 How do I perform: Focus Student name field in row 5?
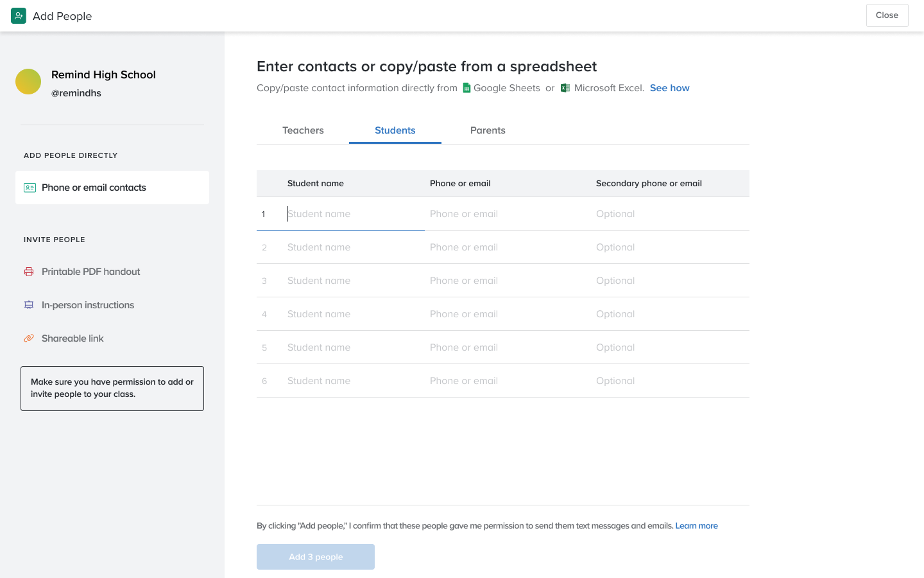(x=354, y=347)
